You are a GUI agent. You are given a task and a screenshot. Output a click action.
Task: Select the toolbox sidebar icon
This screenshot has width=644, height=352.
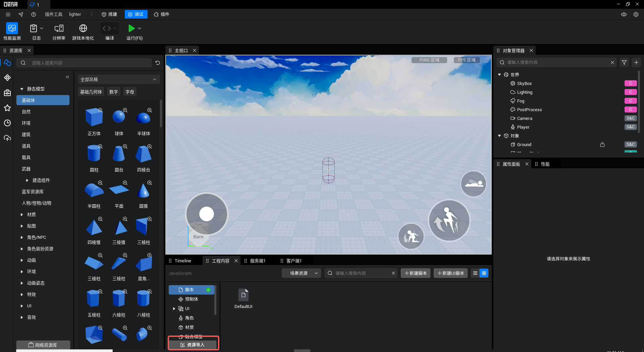click(x=7, y=93)
